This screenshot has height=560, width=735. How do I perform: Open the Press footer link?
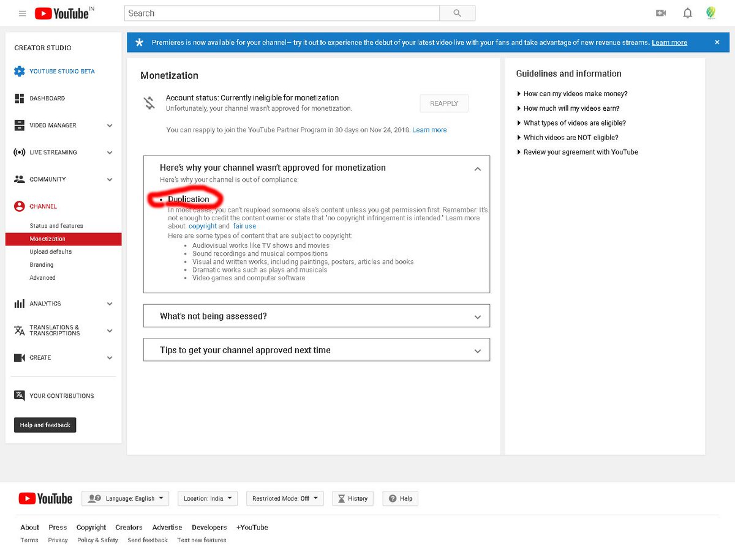58,527
